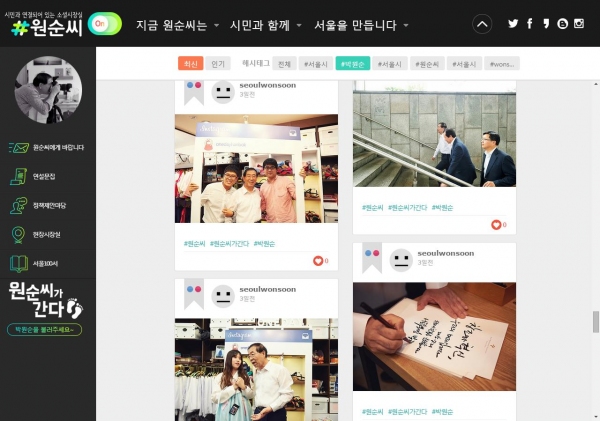
Task: Like the stairs photo post with heart icon
Action: click(496, 225)
